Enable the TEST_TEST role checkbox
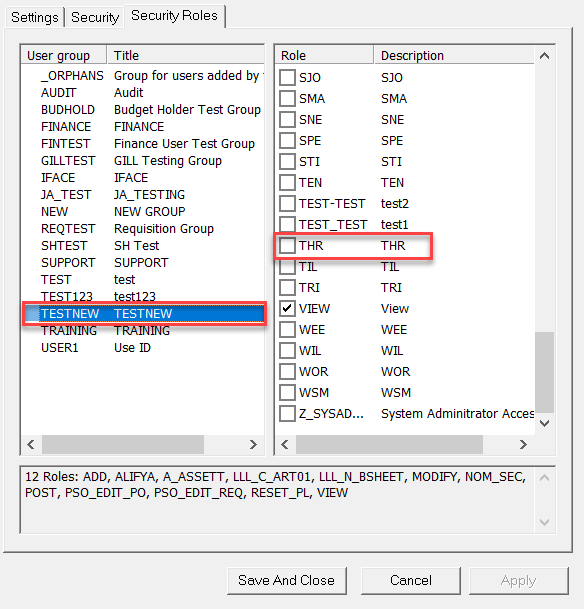The width and height of the screenshot is (584, 609). coord(287,224)
